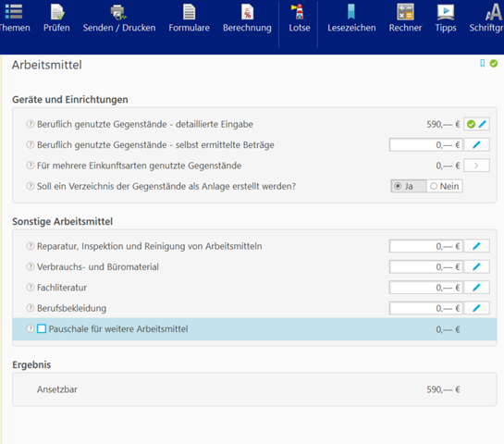Image resolution: width=504 pixels, height=444 pixels.
Task: Select Ja for Verzeichnis als Anlage
Action: (409, 186)
